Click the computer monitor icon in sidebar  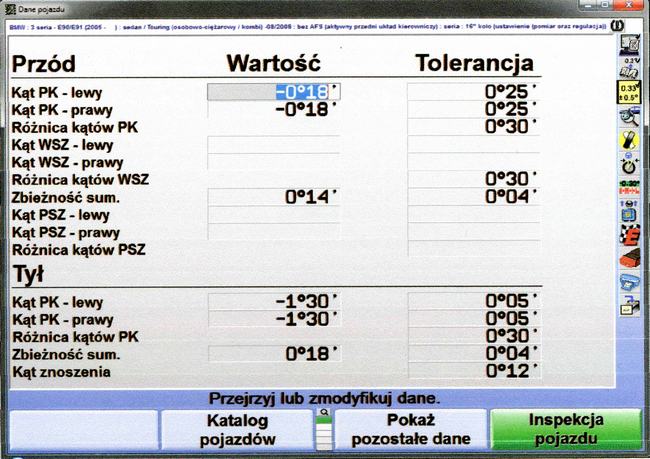coord(629,44)
